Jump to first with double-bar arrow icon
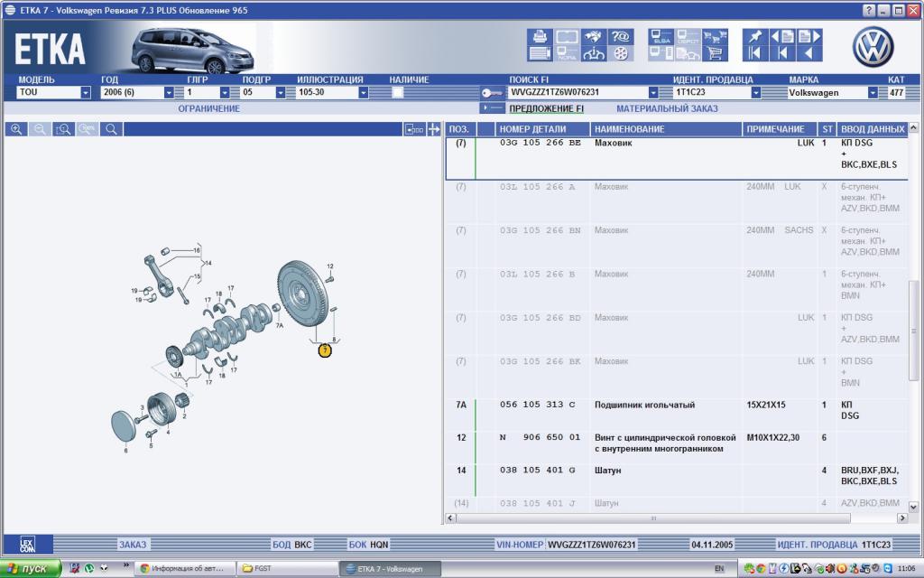924x578 pixels. coord(755,53)
